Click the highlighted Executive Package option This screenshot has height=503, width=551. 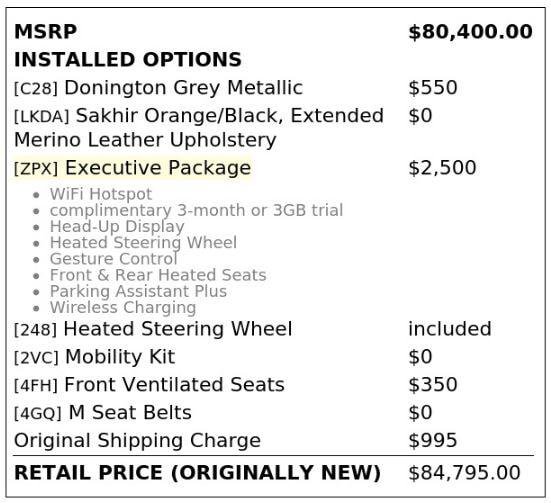[x=132, y=168]
